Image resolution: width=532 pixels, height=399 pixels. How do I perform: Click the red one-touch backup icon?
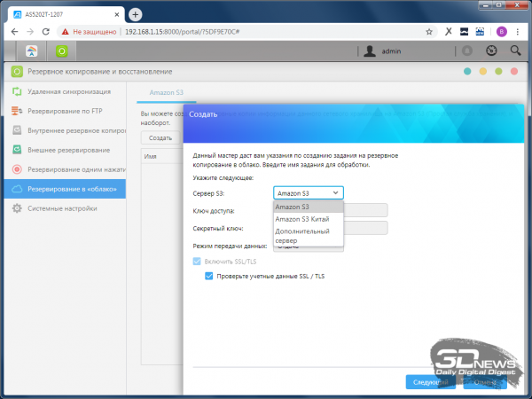[16, 169]
